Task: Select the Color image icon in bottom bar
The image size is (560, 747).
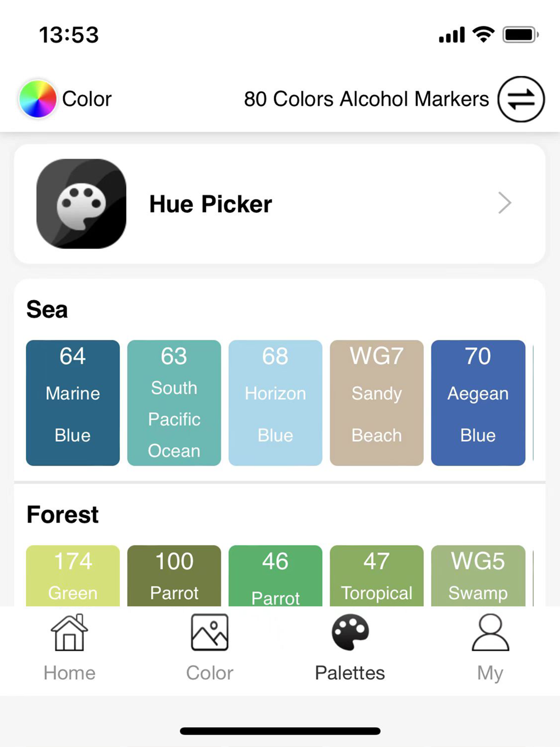Action: [x=209, y=633]
